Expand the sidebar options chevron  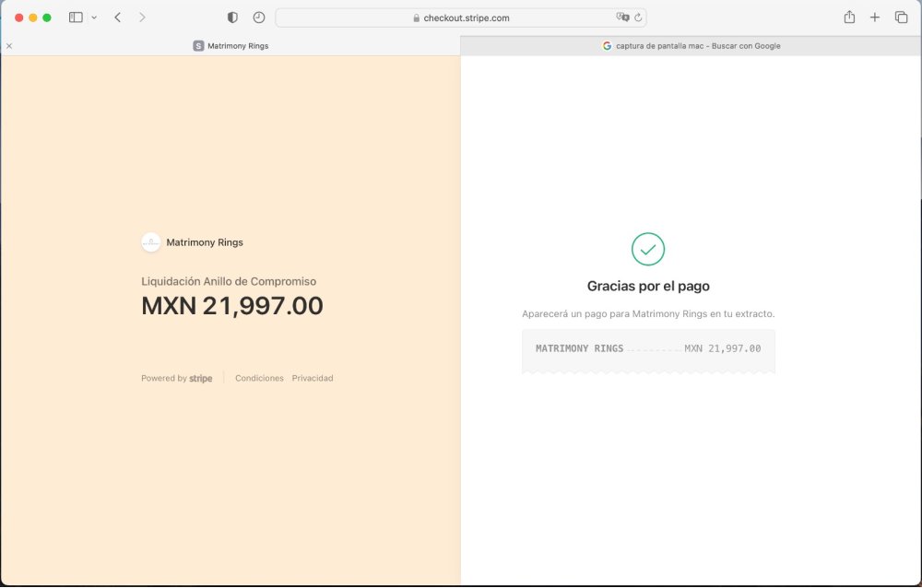tap(94, 18)
